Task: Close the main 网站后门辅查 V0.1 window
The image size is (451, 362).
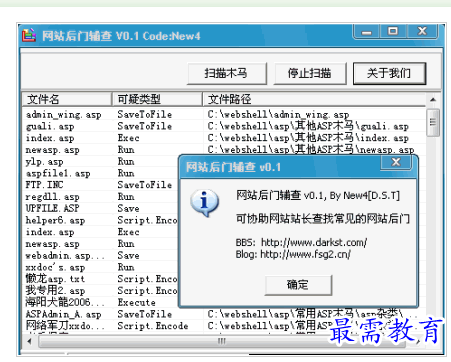Action: [422, 31]
